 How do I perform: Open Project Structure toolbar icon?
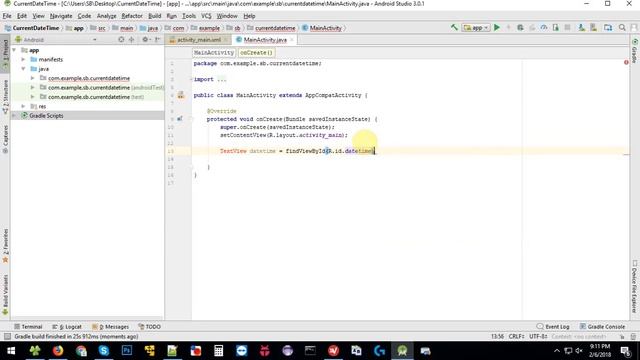point(608,27)
